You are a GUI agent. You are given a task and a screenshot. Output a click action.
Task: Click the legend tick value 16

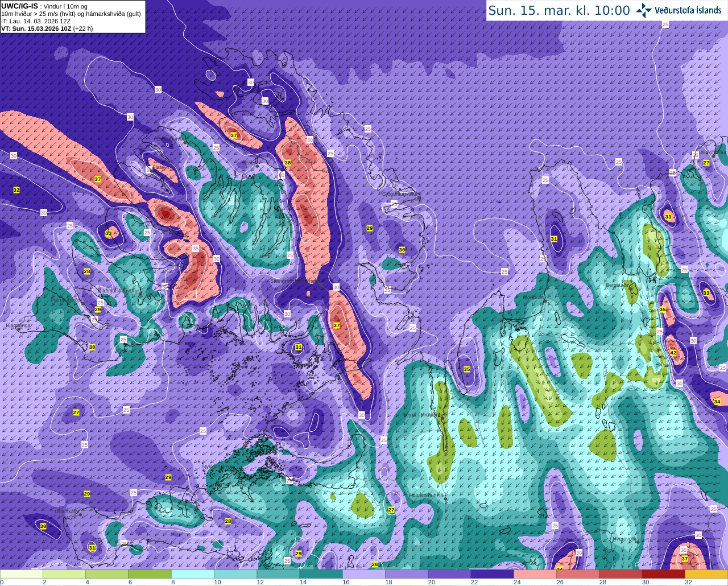346,582
